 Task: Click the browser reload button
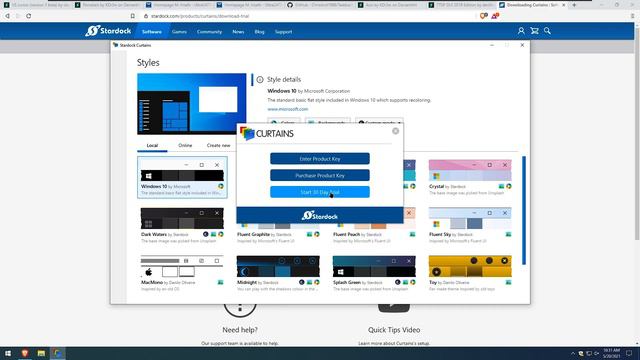[x=29, y=16]
